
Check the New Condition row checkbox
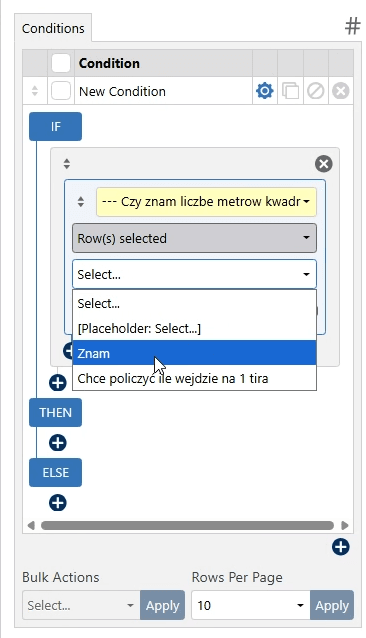(61, 91)
